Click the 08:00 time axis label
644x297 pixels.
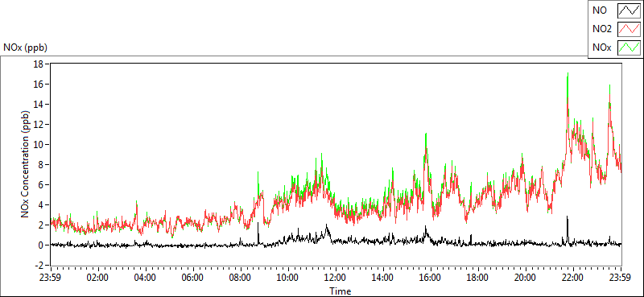point(240,278)
